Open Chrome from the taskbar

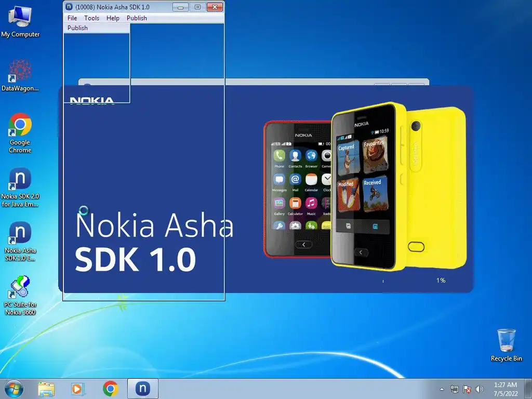[x=110, y=389]
